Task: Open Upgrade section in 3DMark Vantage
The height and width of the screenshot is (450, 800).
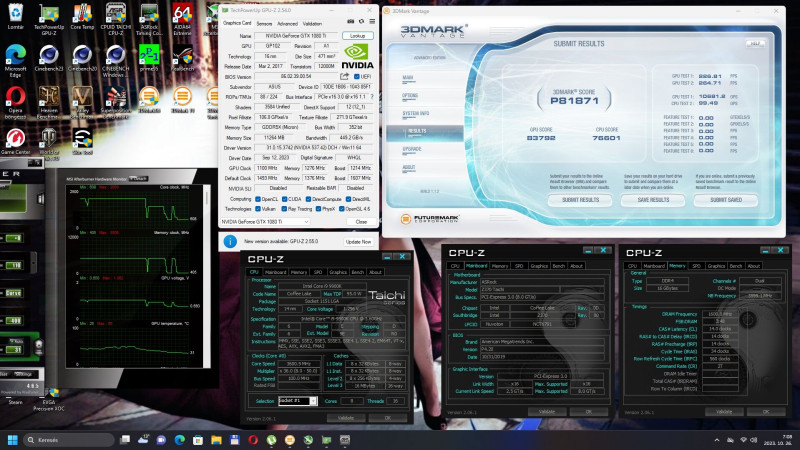Action: point(412,149)
